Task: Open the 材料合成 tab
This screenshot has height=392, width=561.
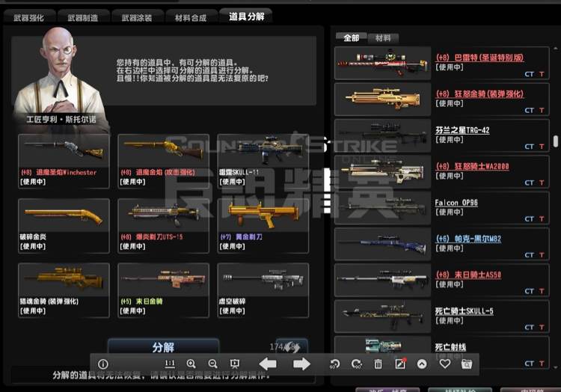Action: (191, 17)
